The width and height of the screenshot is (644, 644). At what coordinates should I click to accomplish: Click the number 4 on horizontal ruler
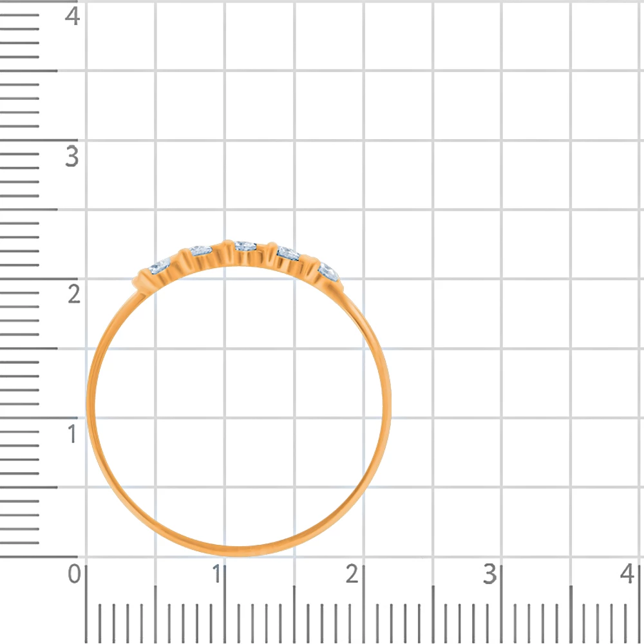pyautogui.click(x=627, y=573)
